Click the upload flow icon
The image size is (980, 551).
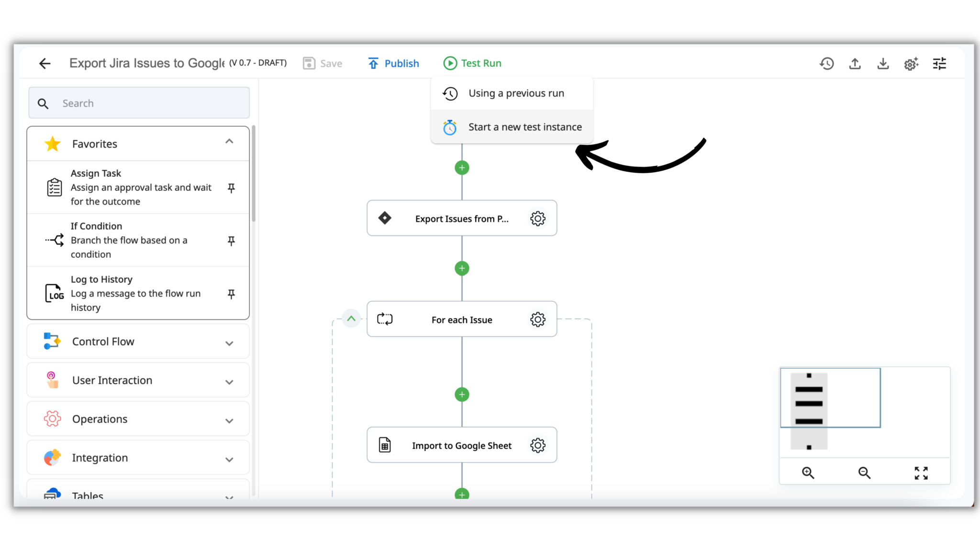[855, 63]
